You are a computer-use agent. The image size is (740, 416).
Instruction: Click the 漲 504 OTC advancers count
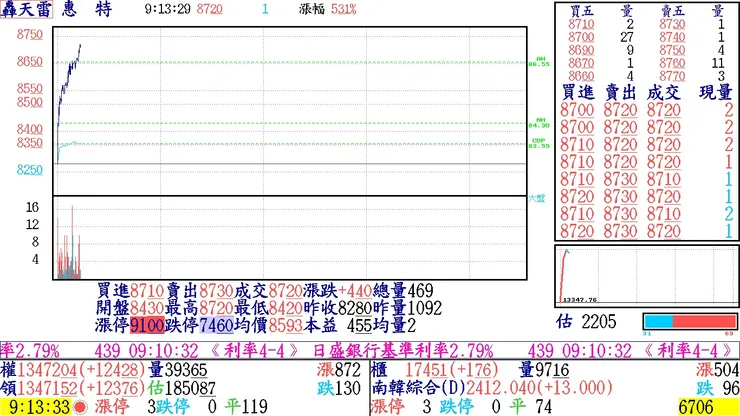717,370
